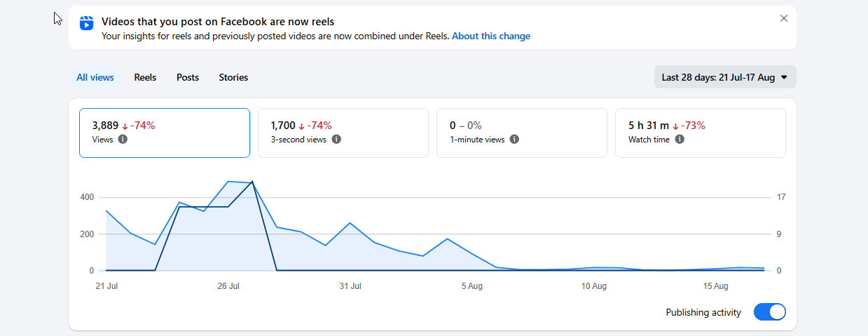
Task: Dismiss the reels notification banner
Action: [x=784, y=18]
